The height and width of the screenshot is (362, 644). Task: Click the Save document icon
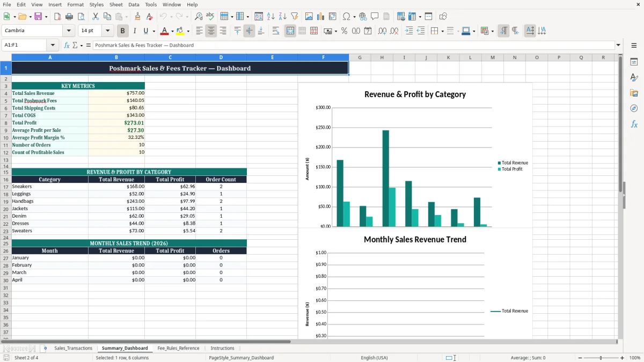click(38, 17)
